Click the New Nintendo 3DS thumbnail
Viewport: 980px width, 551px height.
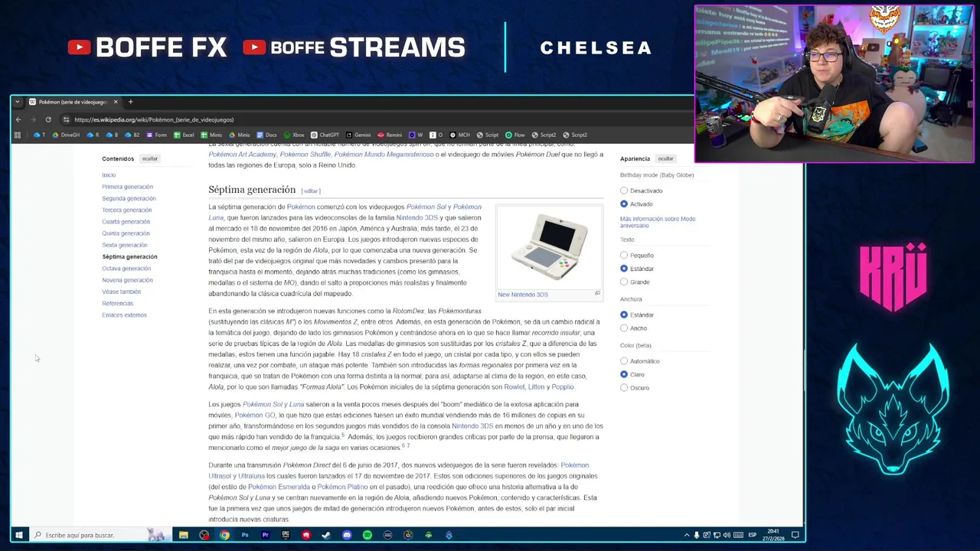tap(550, 249)
